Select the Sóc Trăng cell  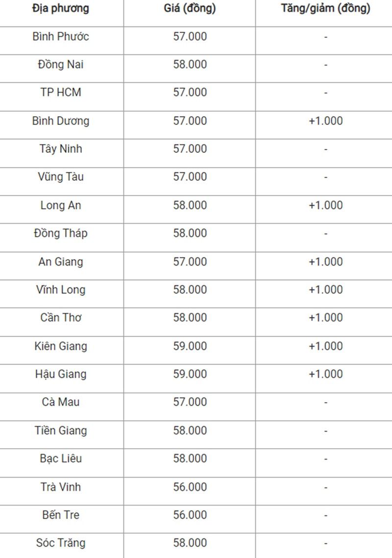(61, 543)
